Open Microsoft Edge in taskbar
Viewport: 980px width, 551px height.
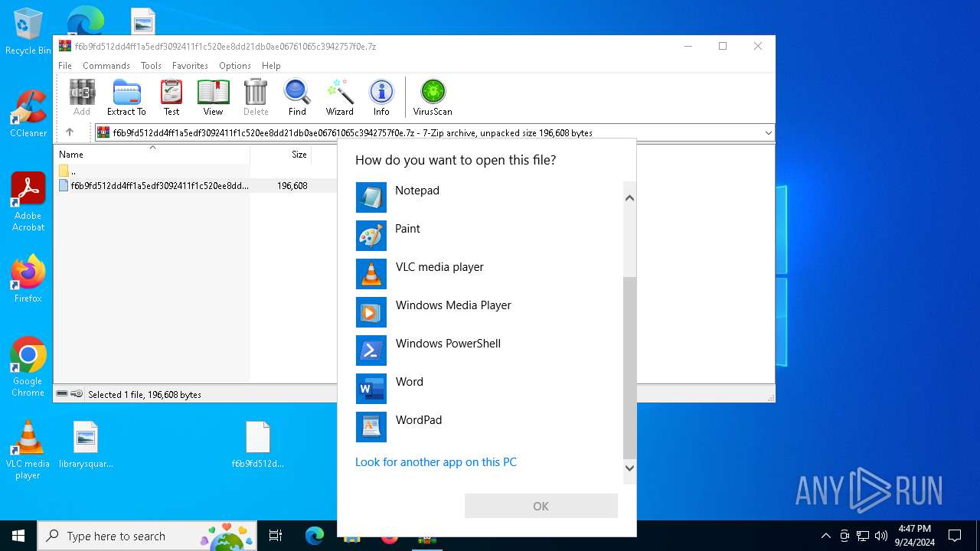click(315, 536)
